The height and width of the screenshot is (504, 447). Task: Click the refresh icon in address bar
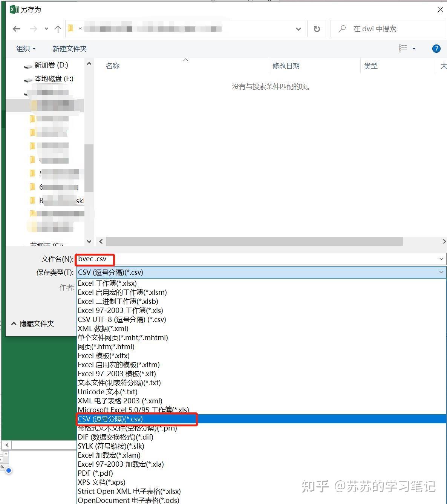pos(316,29)
